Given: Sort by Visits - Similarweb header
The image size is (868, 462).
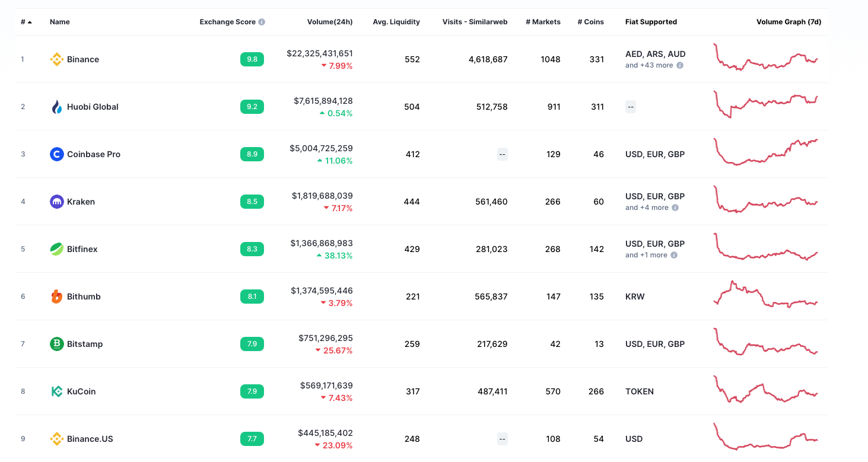Looking at the screenshot, I should pos(475,22).
